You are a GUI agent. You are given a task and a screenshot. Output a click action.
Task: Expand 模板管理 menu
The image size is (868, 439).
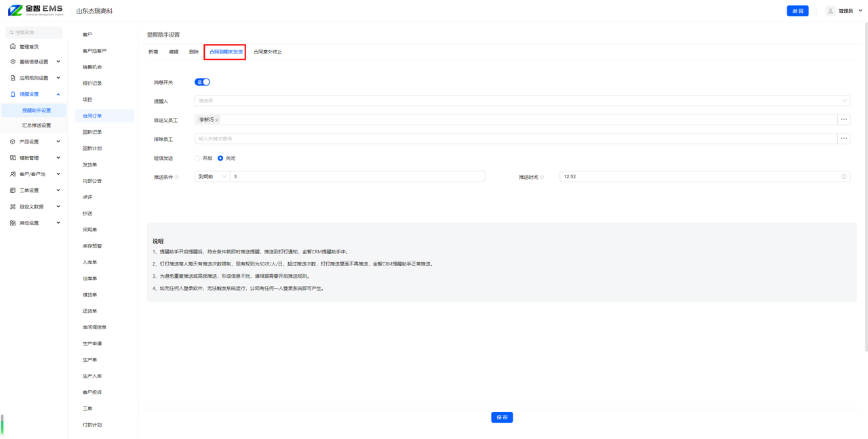click(x=58, y=158)
